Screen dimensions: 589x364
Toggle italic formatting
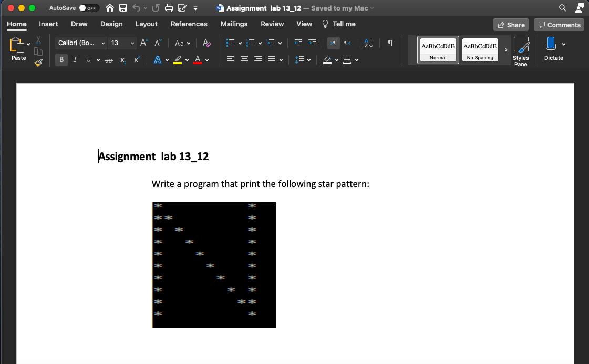point(75,59)
